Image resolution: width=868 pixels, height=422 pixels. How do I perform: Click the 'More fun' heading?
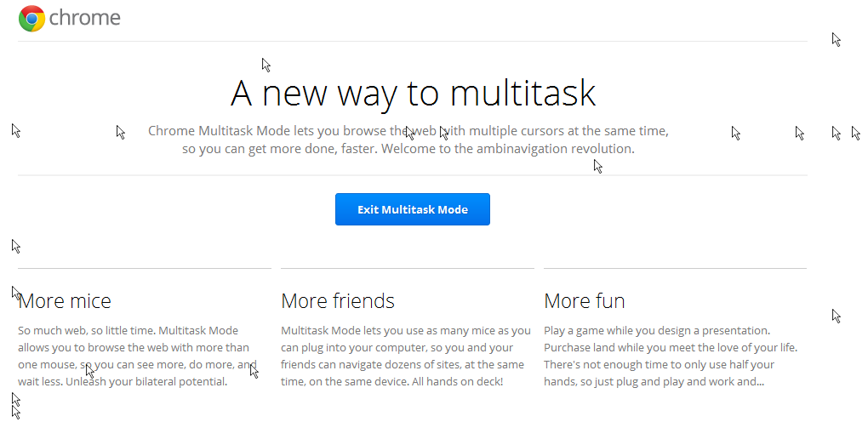coord(584,300)
